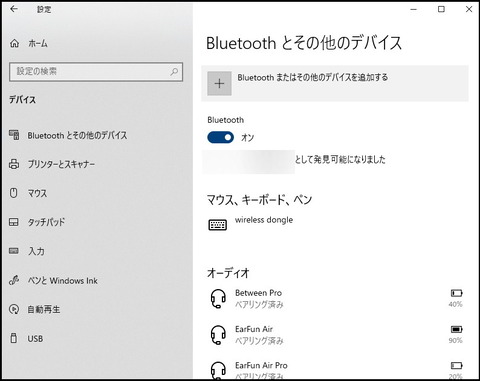Go to プリンターとスキャナー settings
The height and width of the screenshot is (381, 480).
point(61,164)
